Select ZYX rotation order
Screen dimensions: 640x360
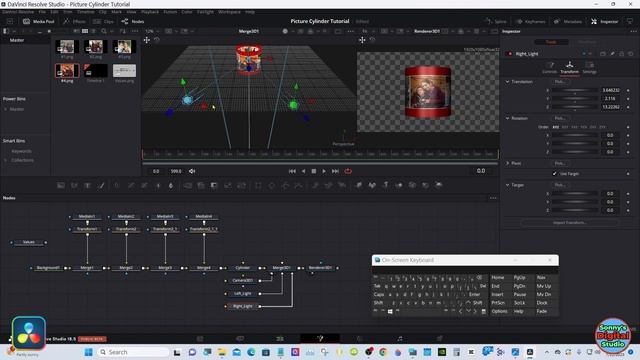[x=602, y=127]
